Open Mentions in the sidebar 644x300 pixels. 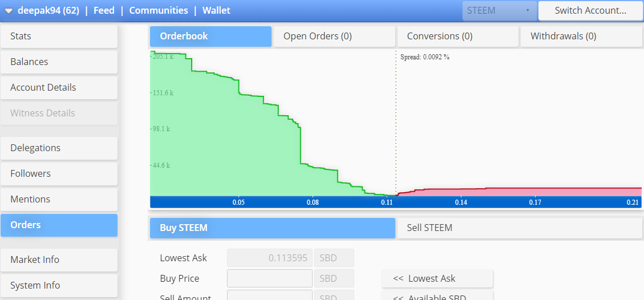point(59,200)
